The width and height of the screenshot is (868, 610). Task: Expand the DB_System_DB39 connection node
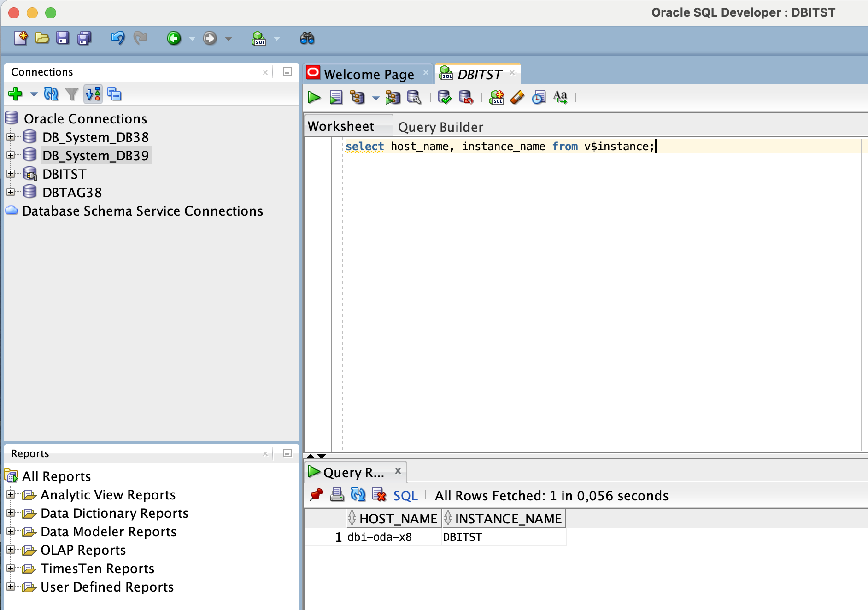point(11,155)
